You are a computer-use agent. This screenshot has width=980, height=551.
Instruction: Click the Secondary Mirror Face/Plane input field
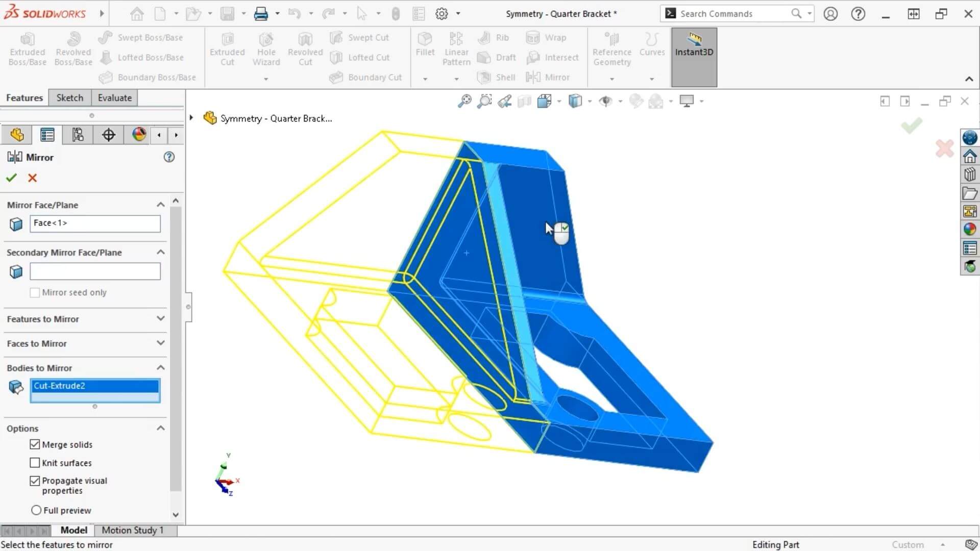point(95,271)
